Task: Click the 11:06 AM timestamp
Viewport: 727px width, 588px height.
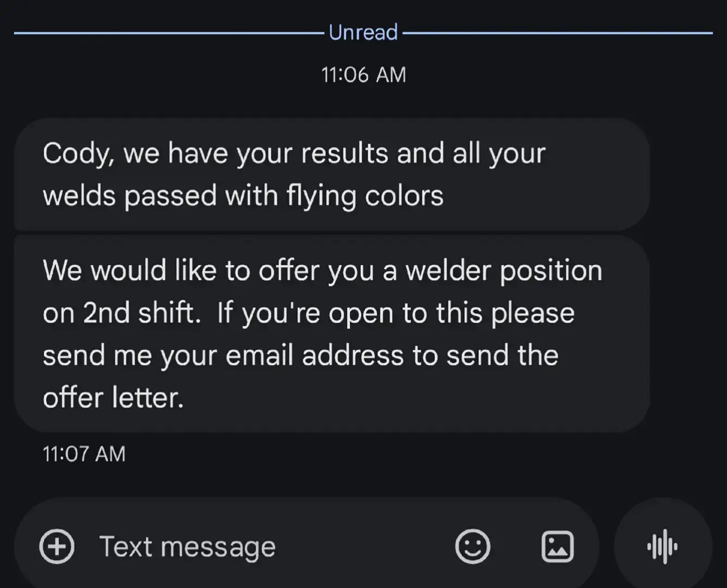Action: point(363,75)
